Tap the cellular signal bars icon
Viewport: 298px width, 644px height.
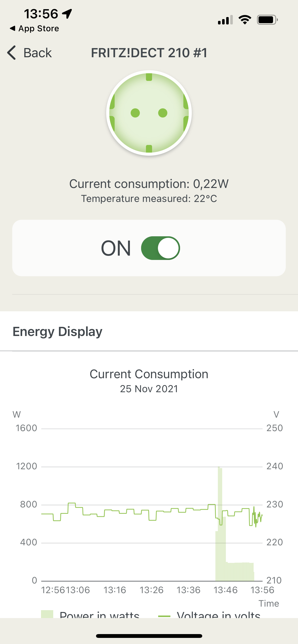pyautogui.click(x=225, y=20)
